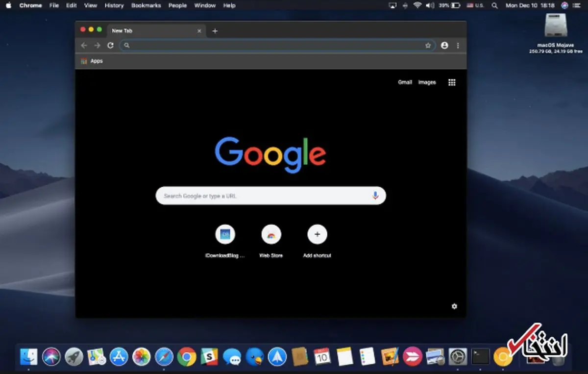588x374 pixels.
Task: Launch Safari from the Dock
Action: (x=164, y=357)
